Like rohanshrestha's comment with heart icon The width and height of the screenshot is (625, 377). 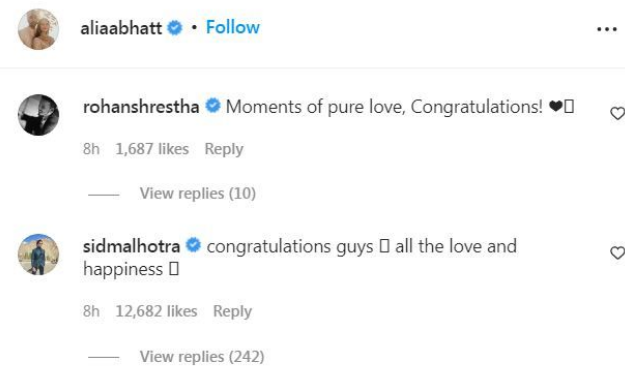pyautogui.click(x=618, y=113)
